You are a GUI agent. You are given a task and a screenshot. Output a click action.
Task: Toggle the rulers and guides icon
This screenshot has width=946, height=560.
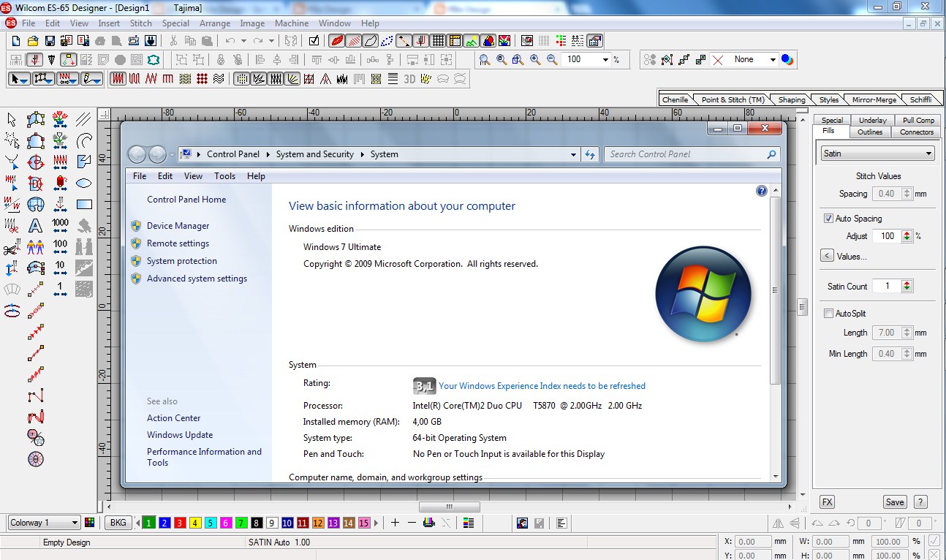click(x=455, y=41)
